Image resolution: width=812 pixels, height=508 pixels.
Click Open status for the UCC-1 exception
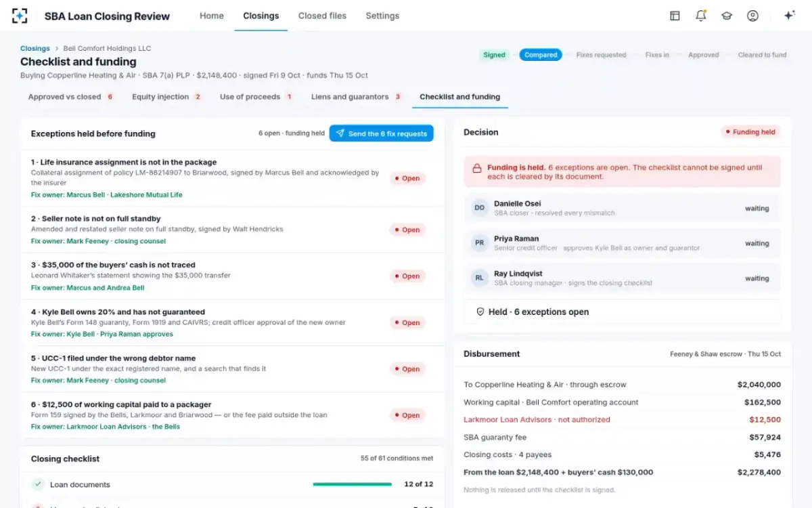[x=407, y=369]
